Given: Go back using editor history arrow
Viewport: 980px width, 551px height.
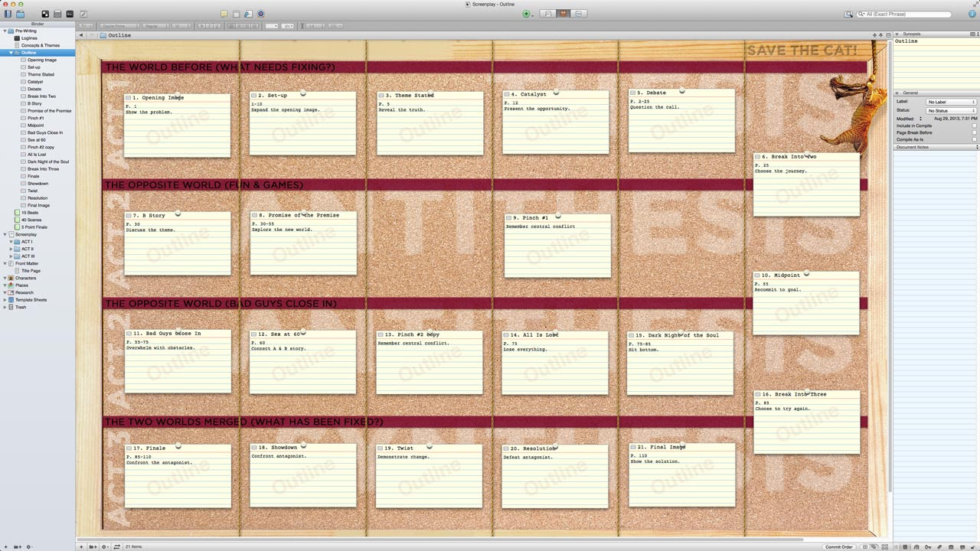Looking at the screenshot, I should pyautogui.click(x=82, y=35).
